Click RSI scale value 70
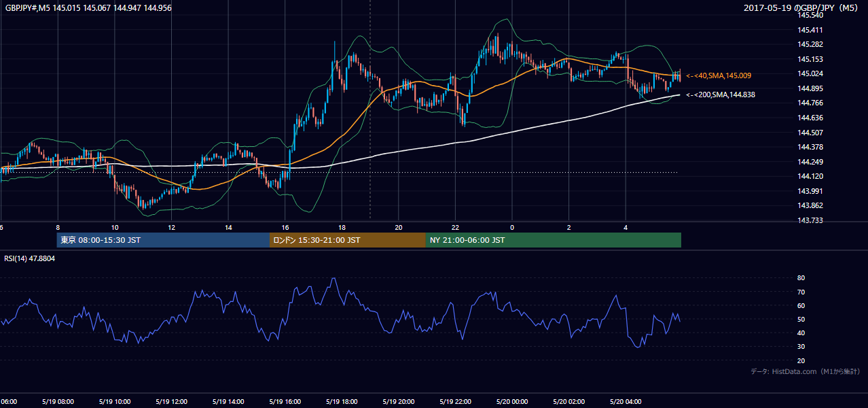 click(x=801, y=292)
